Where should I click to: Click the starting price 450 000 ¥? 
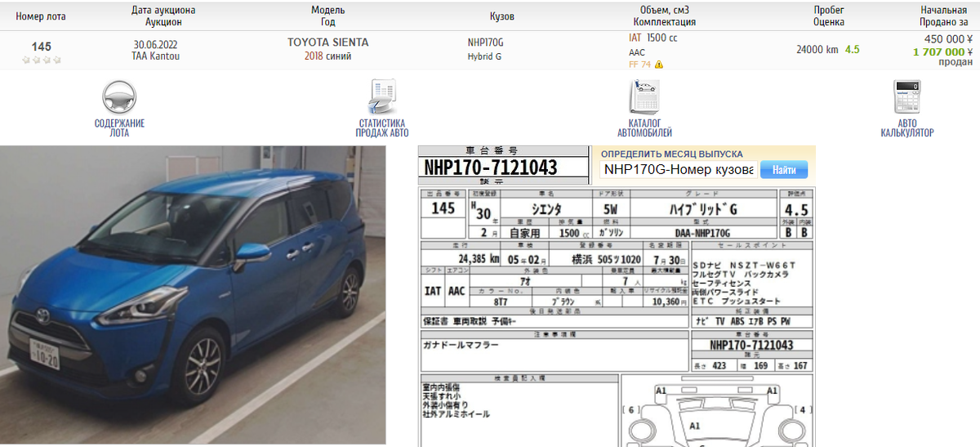[948, 38]
